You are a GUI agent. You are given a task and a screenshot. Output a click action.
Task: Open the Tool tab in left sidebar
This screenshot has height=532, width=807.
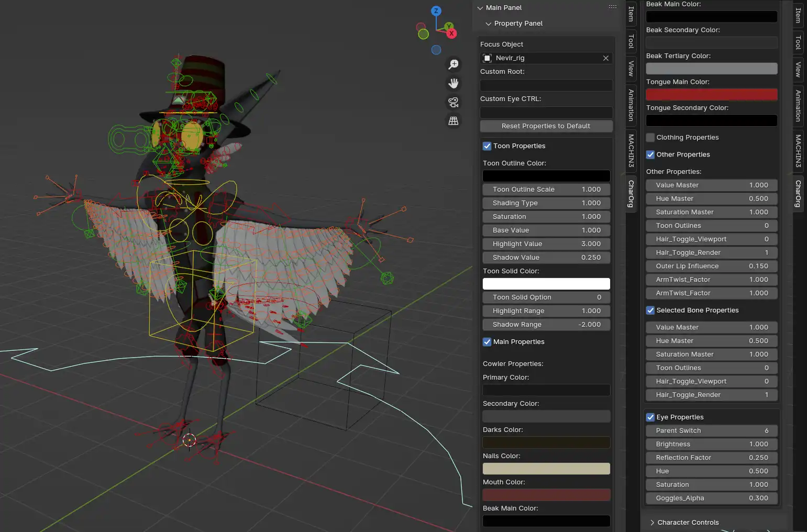coord(631,41)
